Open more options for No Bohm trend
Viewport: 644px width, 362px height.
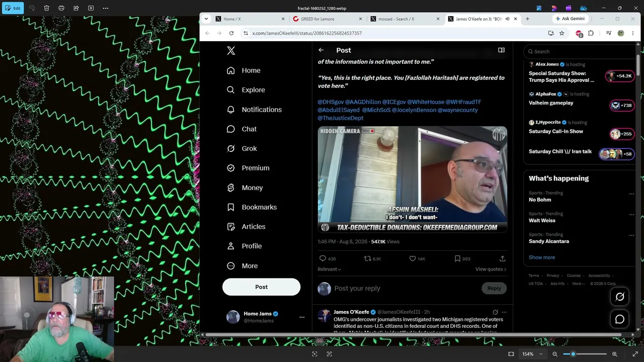click(631, 194)
